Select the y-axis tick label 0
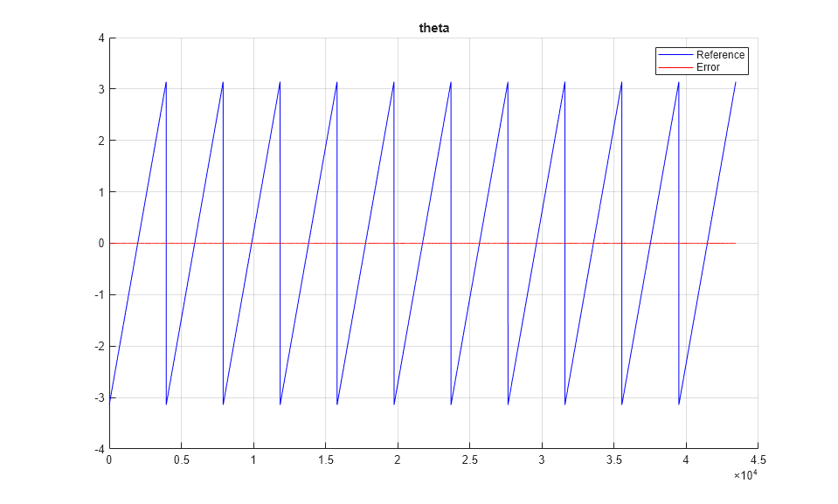 click(x=101, y=244)
